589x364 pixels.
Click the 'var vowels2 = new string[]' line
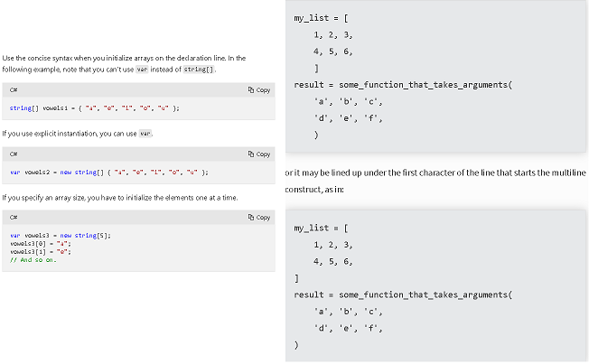109,173
